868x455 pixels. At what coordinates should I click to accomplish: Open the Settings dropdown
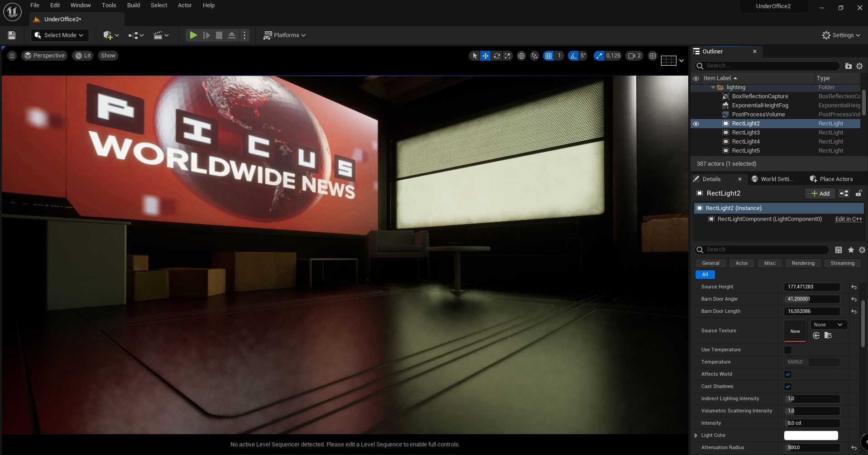841,35
